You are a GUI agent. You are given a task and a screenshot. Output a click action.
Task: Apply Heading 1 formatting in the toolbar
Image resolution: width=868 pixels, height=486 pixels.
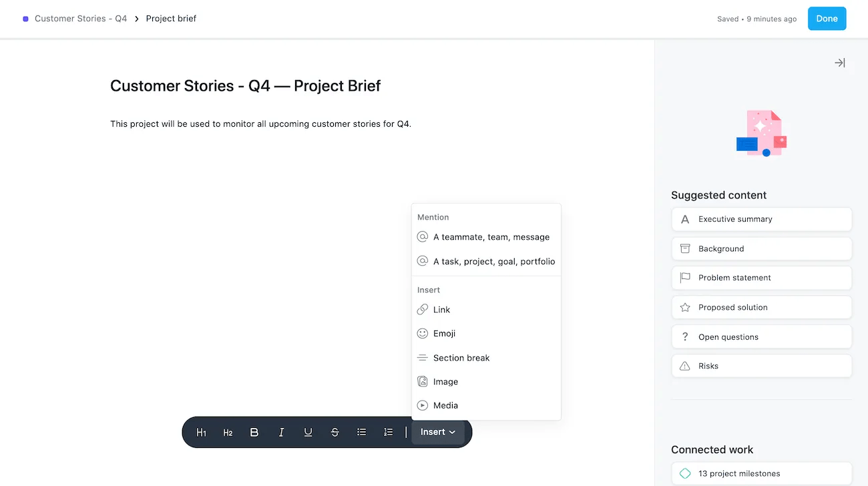coord(201,432)
